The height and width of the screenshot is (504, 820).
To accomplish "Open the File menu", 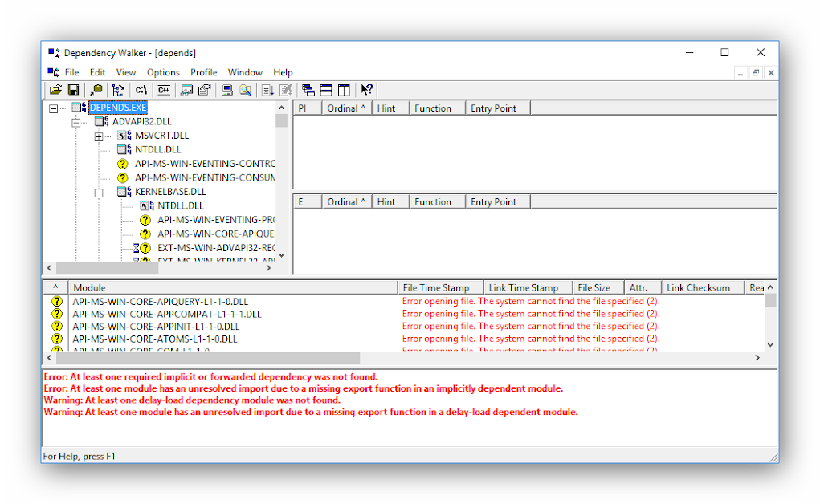I will 71,72.
